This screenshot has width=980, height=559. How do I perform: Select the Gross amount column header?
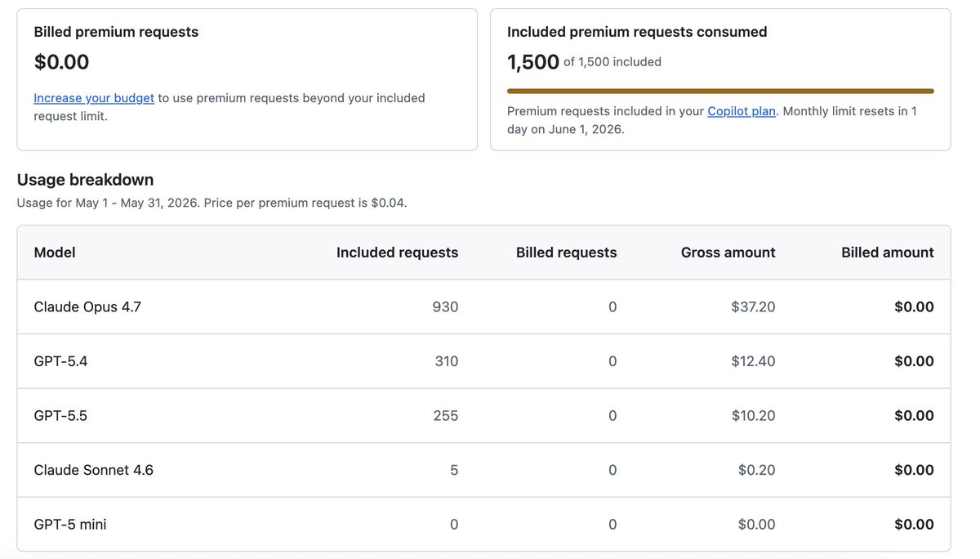(728, 253)
